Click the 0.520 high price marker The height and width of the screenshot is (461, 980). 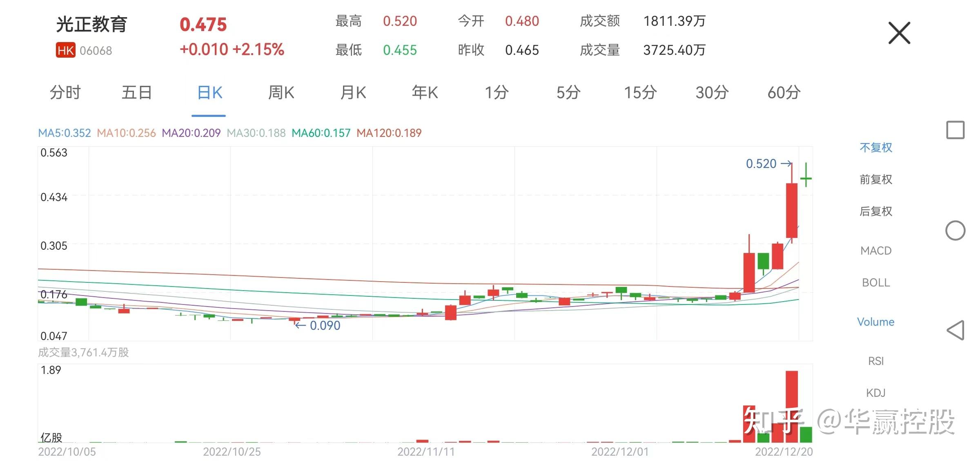click(761, 164)
